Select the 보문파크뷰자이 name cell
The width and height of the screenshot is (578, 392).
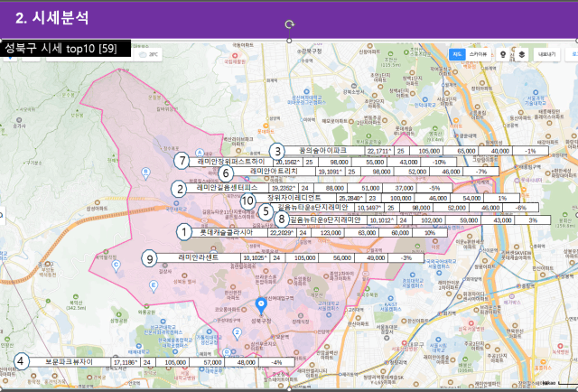coord(70,362)
